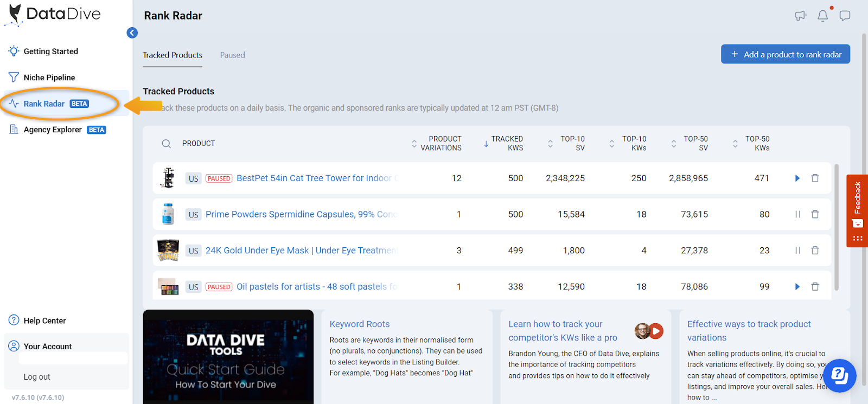
Task: Open announcements megaphone icon
Action: point(800,16)
